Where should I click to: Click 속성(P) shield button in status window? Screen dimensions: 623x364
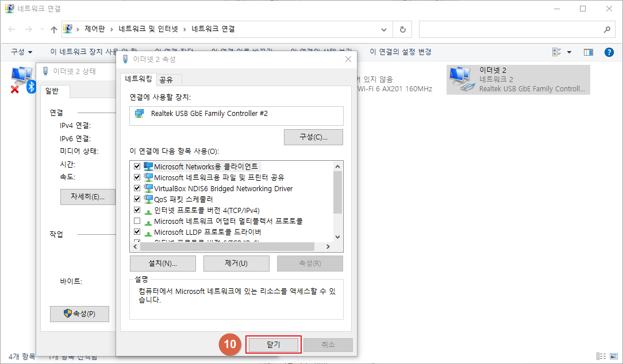click(x=79, y=314)
